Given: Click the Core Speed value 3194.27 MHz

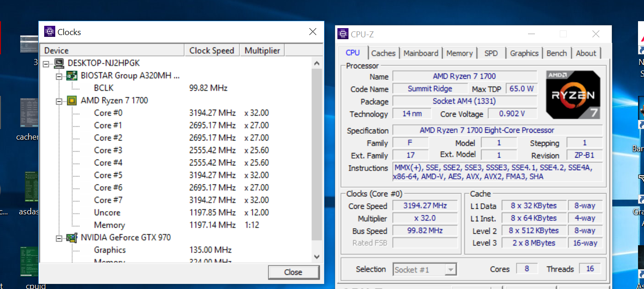Looking at the screenshot, I should [x=425, y=206].
